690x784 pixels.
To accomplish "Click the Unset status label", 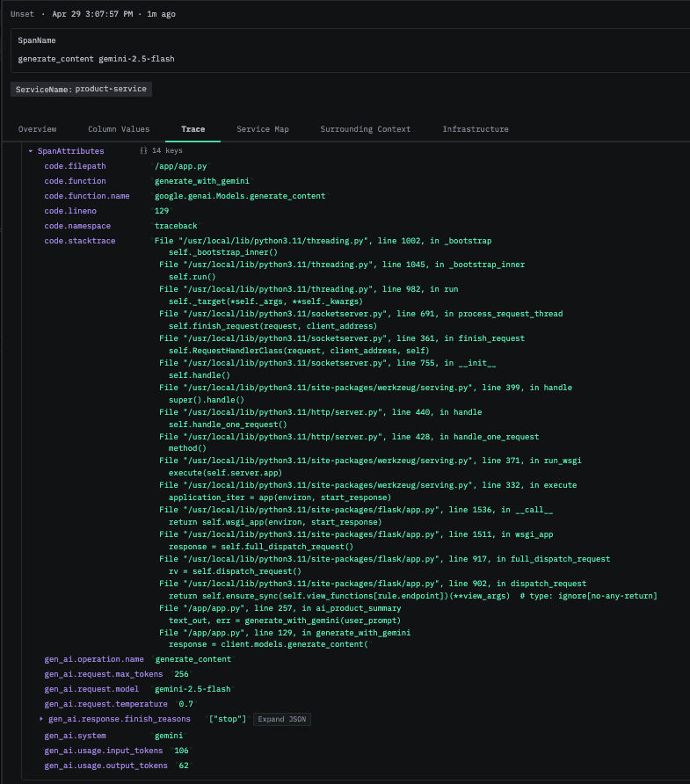I will (x=23, y=14).
